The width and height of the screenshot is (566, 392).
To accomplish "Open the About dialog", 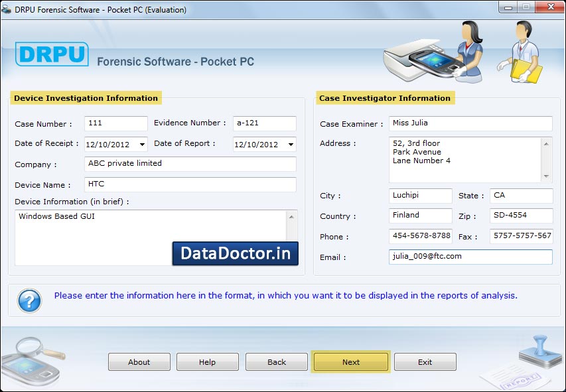I will coord(139,361).
